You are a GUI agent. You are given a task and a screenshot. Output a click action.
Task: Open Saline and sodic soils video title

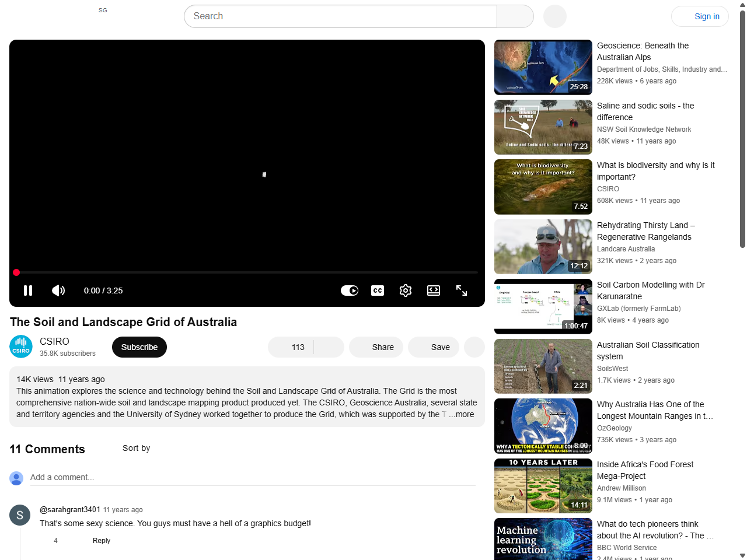point(645,111)
